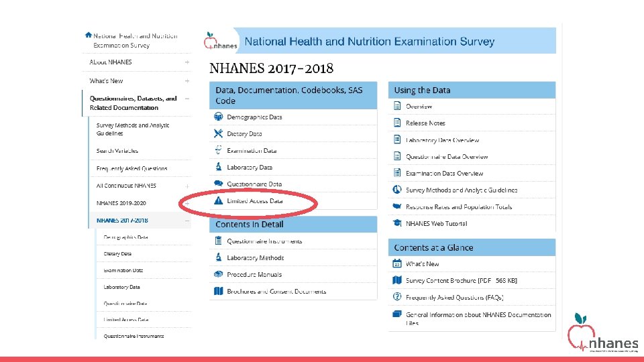Click the Questionnaire Data Overview document icon
Viewport: 644px width, 362px height.
[x=397, y=156]
